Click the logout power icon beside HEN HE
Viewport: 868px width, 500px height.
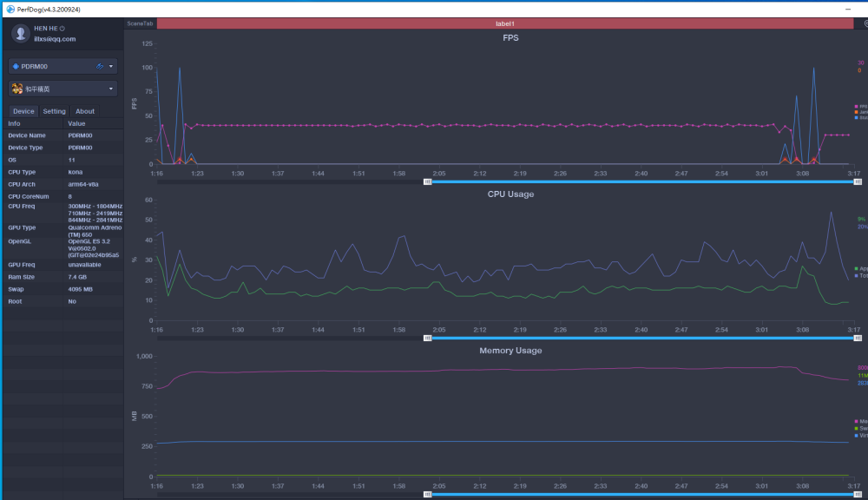(x=62, y=29)
